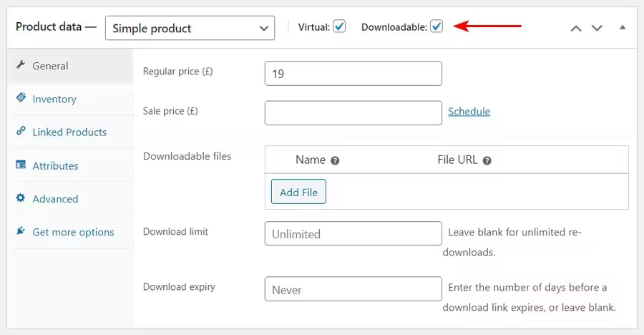Toggle the Downloadable checkbox

point(436,26)
